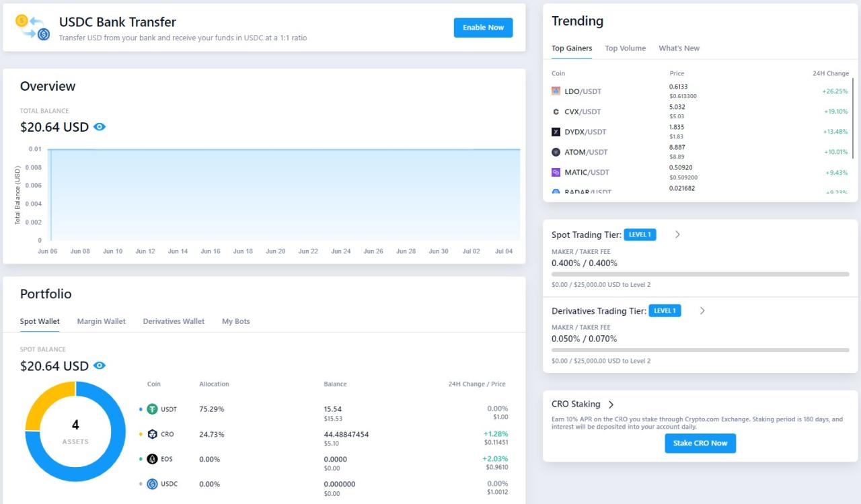Switch to the Top Volume tab
The width and height of the screenshot is (861, 504).
pyautogui.click(x=625, y=48)
